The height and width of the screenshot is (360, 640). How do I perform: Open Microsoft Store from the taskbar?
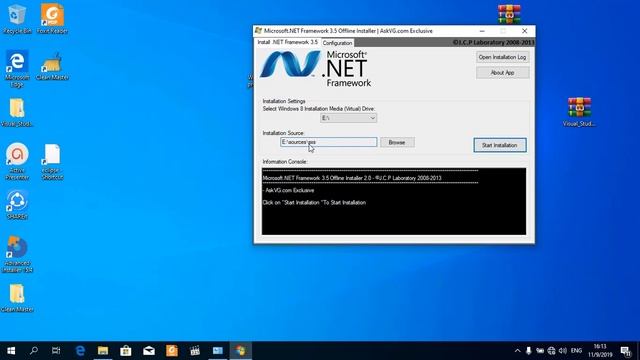click(x=126, y=351)
